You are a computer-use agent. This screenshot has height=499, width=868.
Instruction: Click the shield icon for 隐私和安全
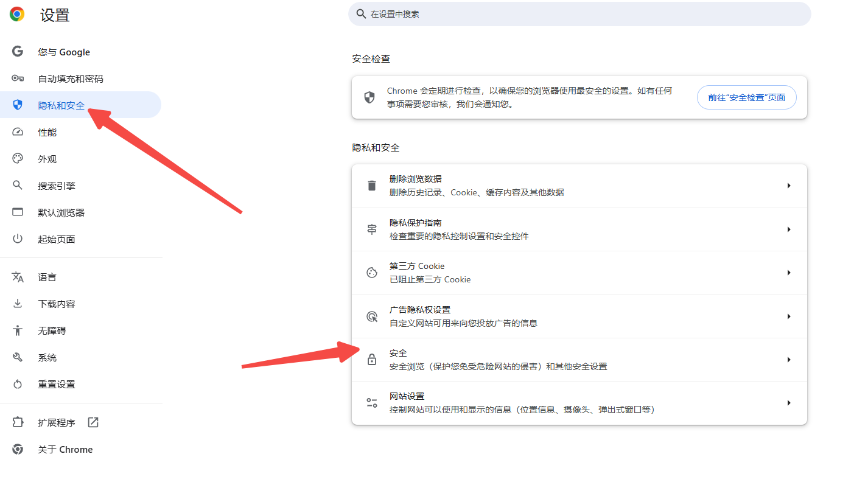click(x=18, y=105)
